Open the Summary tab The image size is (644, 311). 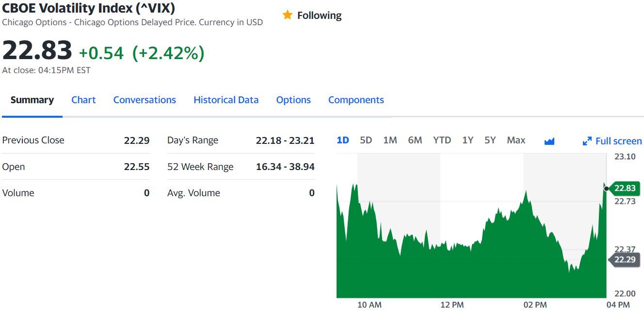(x=32, y=100)
